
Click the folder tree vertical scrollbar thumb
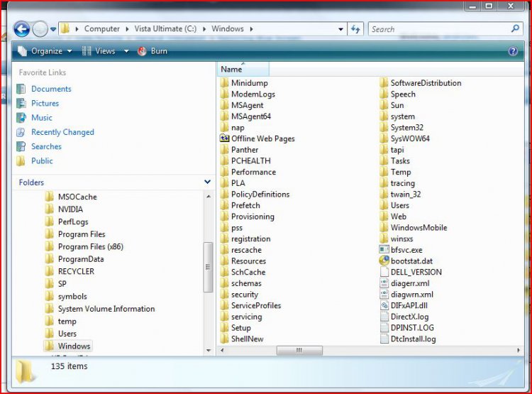tap(208, 267)
